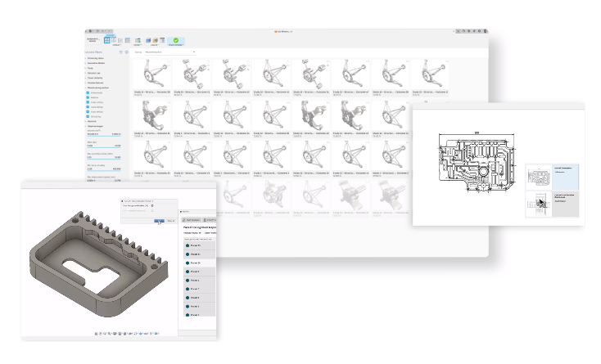Image resolution: width=601 pixels, height=364 pixels.
Task: Select the highlighted white Pocket row
Action: pos(199,263)
